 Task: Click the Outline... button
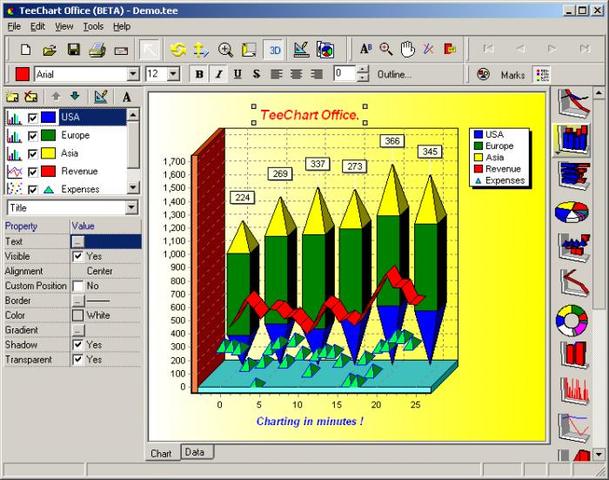click(x=394, y=74)
